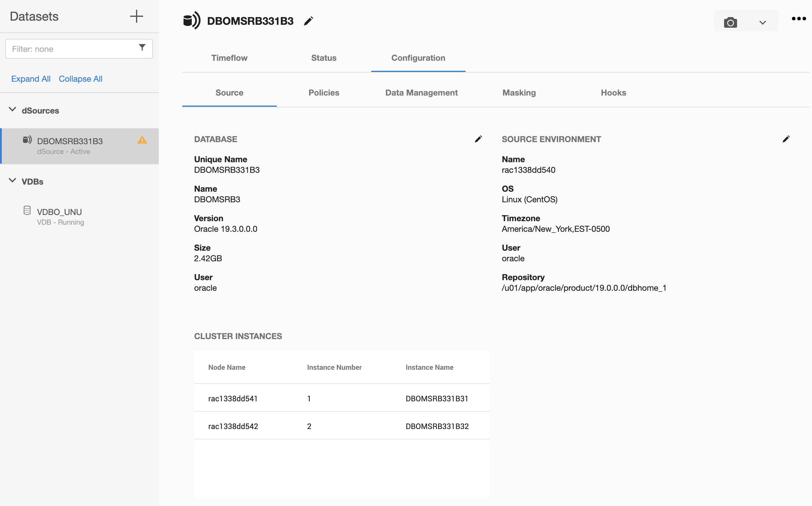Edit the SOURCE ENVIRONMENT section
Screen dimensions: 812x506
(x=786, y=139)
